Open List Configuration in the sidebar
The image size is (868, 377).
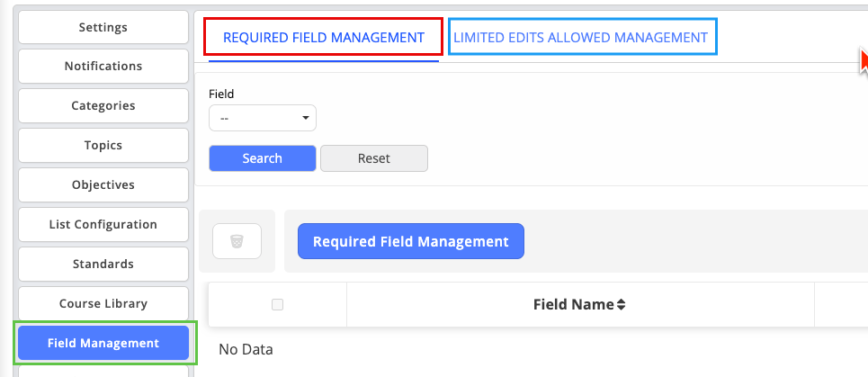[x=103, y=225]
